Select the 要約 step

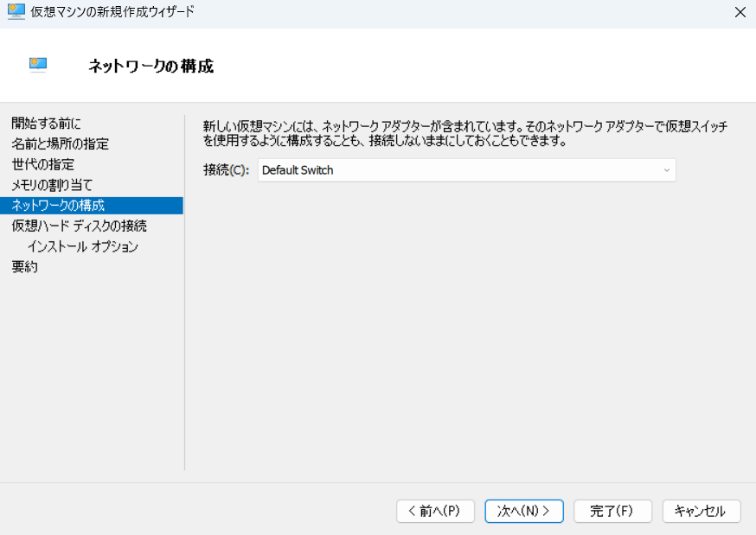24,267
